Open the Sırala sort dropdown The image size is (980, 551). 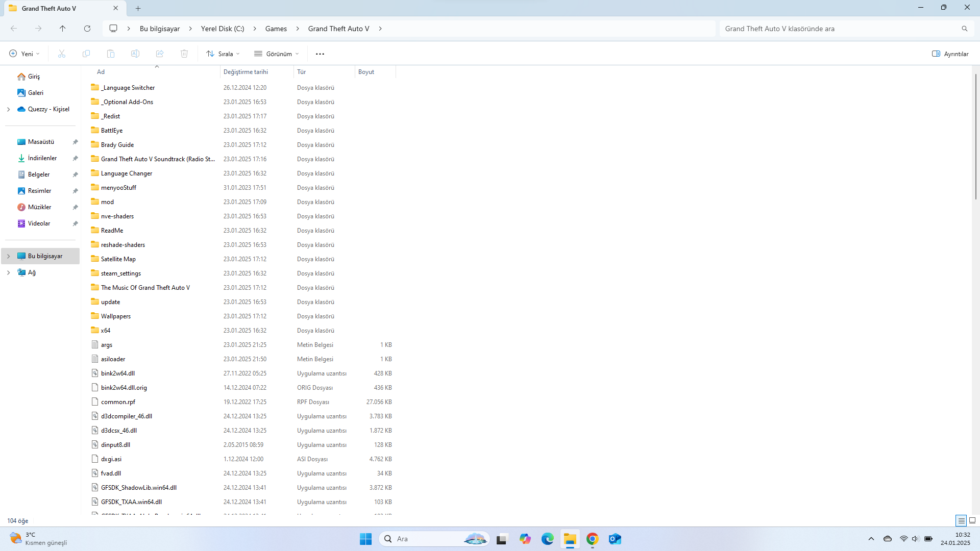pyautogui.click(x=223, y=54)
